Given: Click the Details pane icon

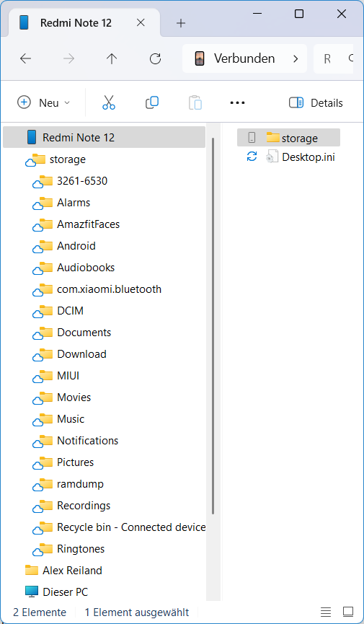Looking at the screenshot, I should 296,102.
